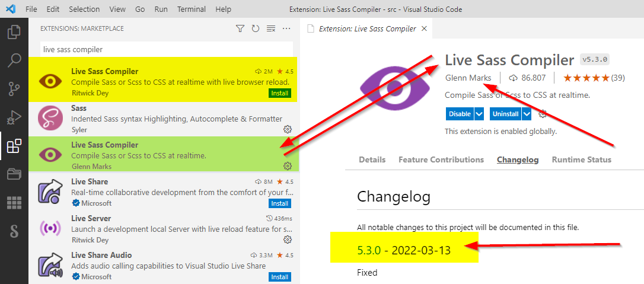Open gear menu for Sass by Syler
Screen dimensions: 644x284
tap(288, 130)
